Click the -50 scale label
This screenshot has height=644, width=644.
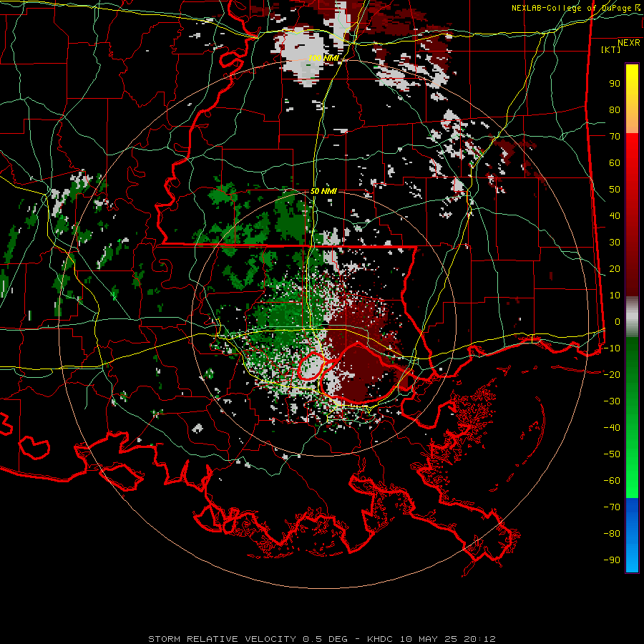(612, 454)
